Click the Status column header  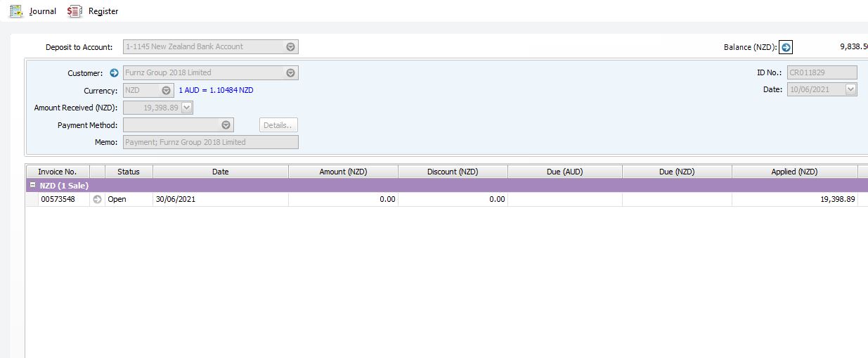(129, 172)
